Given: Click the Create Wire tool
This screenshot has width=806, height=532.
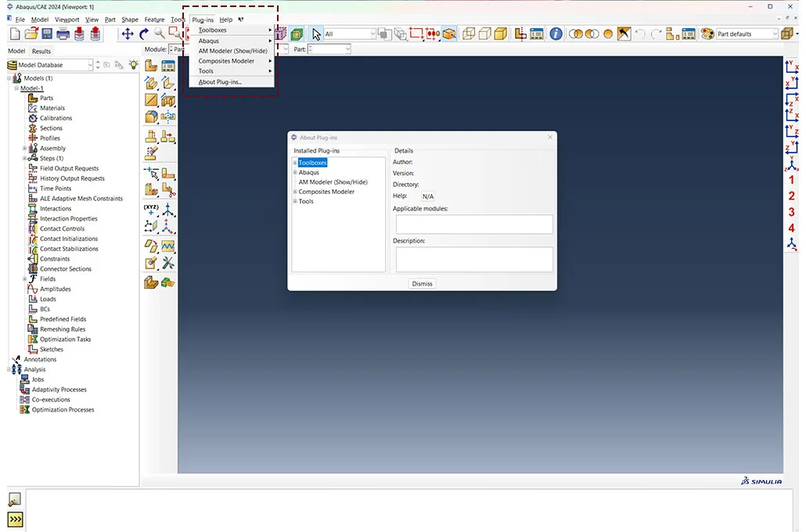Looking at the screenshot, I should [x=151, y=99].
